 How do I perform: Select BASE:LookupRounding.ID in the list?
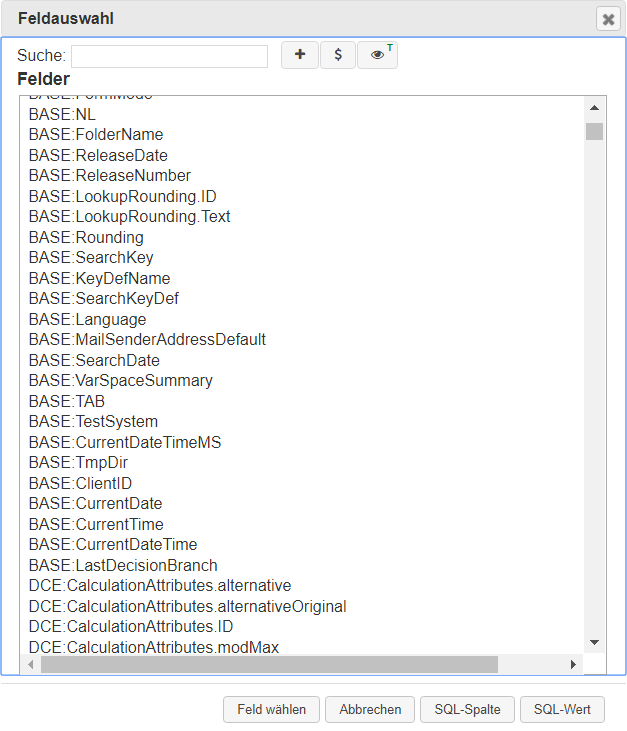point(122,196)
